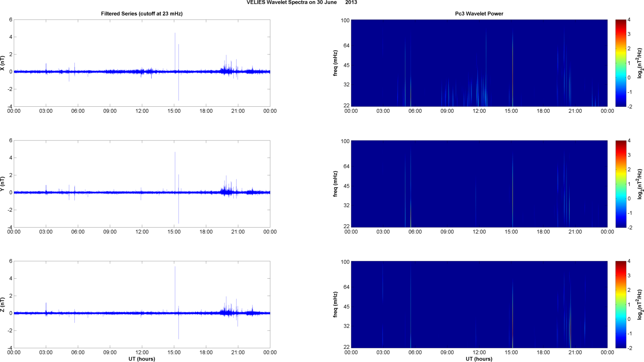Click the Z (nT) axis label
Viewport: 644px width, 362px height.
pos(3,305)
